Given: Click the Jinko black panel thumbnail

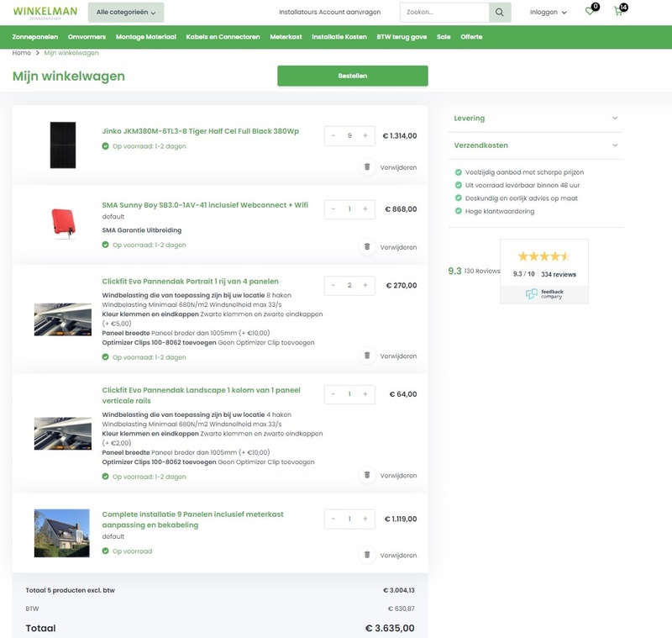Looking at the screenshot, I should [62, 145].
